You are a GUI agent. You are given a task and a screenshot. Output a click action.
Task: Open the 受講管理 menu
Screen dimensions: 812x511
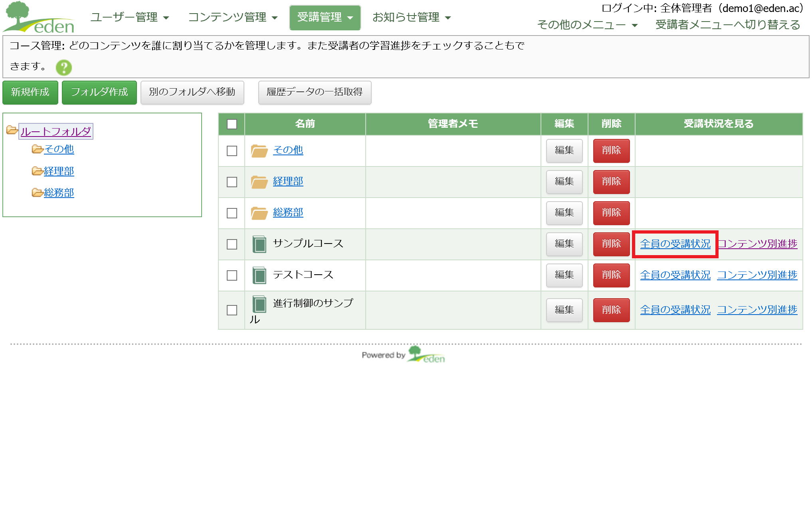[325, 17]
